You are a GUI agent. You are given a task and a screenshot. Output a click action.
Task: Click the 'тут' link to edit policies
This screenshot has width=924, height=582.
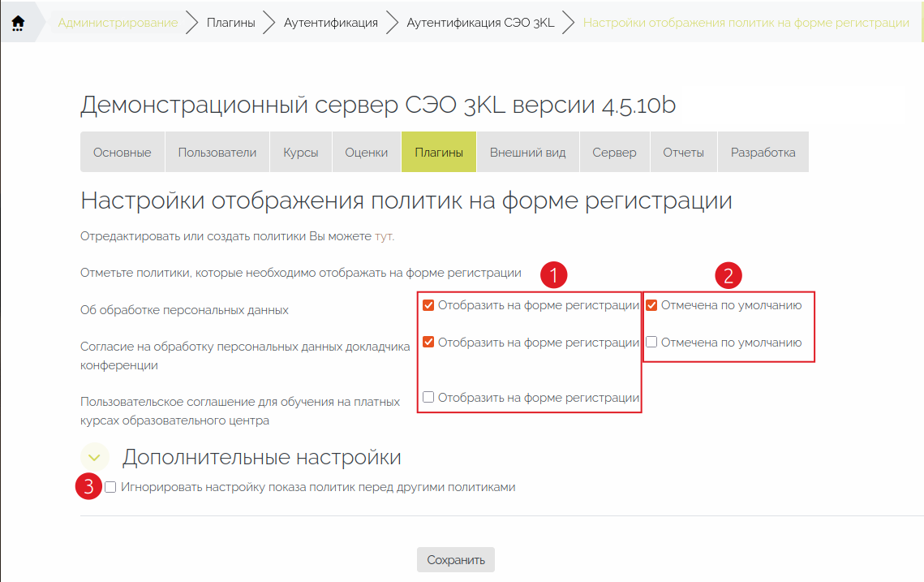(x=384, y=236)
